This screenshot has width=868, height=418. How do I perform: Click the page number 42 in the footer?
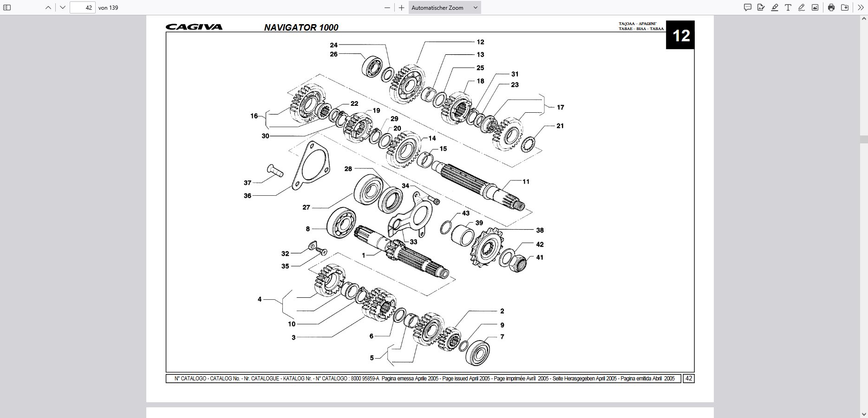689,379
